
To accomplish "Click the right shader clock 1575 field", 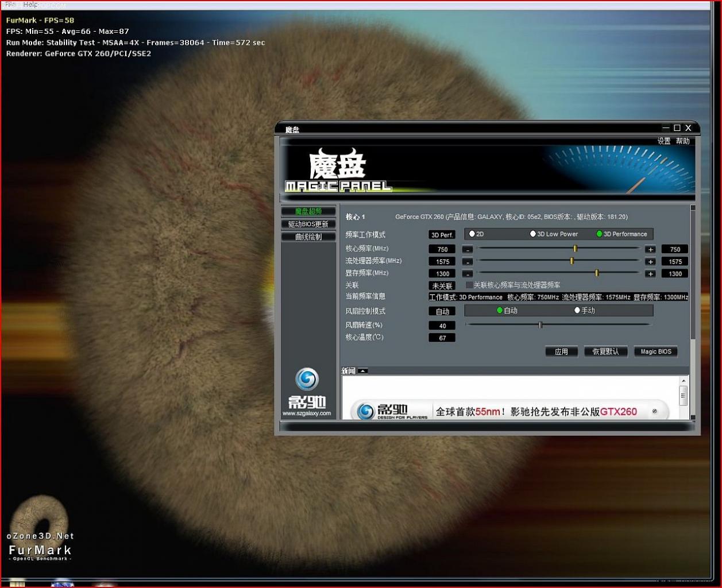I will tap(675, 261).
